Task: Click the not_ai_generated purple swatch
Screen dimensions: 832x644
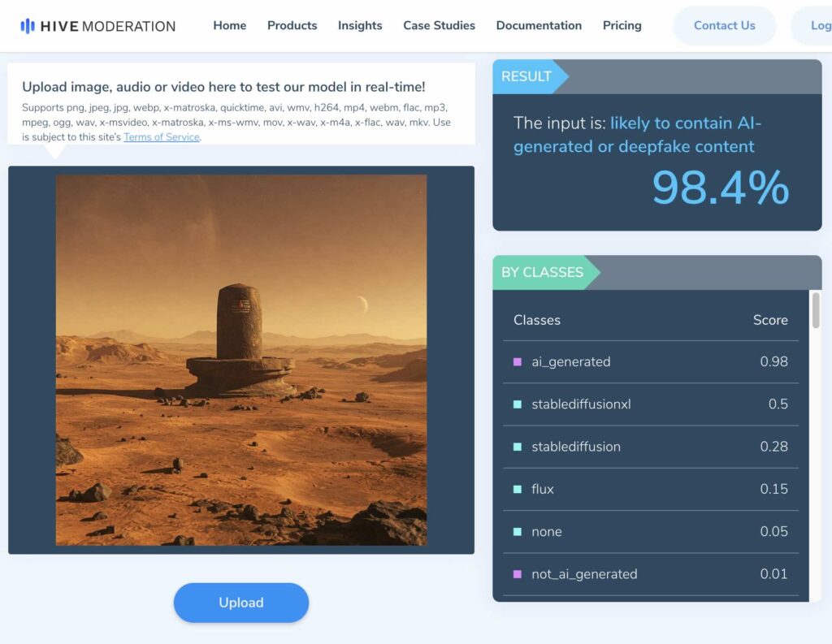Action: tap(518, 574)
